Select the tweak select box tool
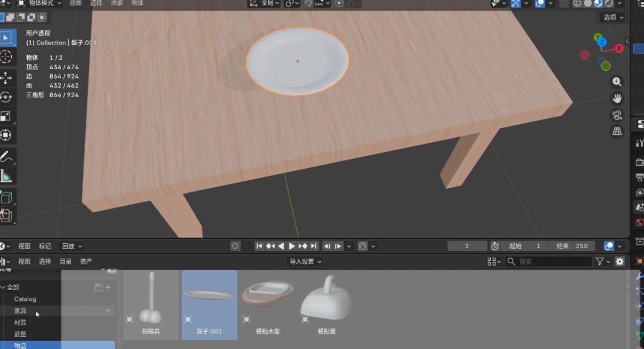Screen dimensions: 644x349 (x=6, y=37)
